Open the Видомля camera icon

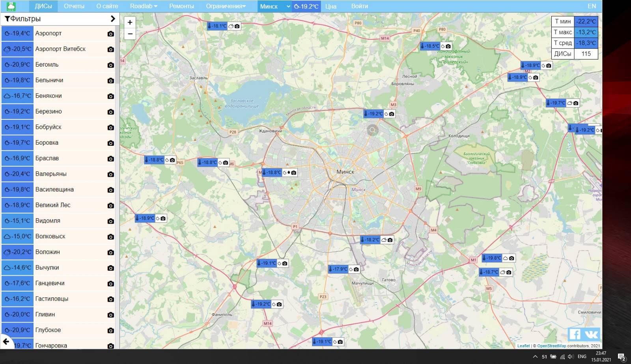111,221
